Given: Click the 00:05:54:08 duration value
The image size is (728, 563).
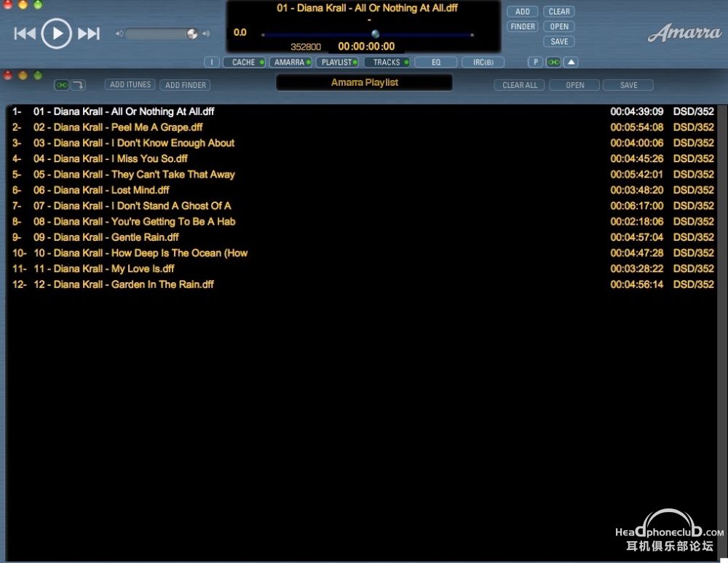Looking at the screenshot, I should pyautogui.click(x=636, y=127).
